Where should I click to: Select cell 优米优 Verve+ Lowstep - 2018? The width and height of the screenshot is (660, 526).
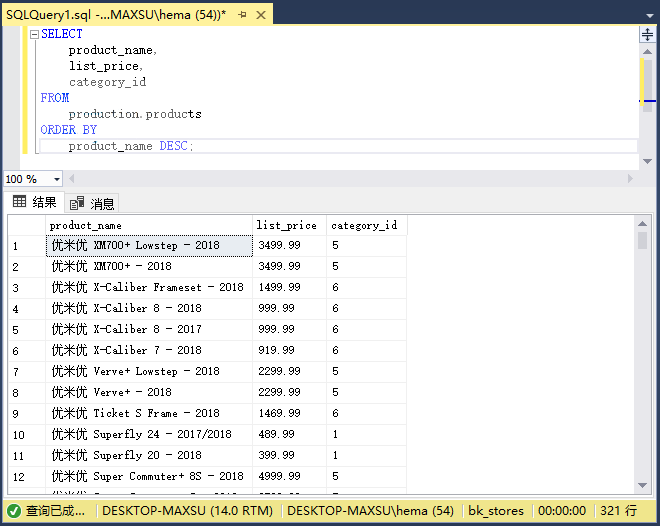tap(149, 372)
